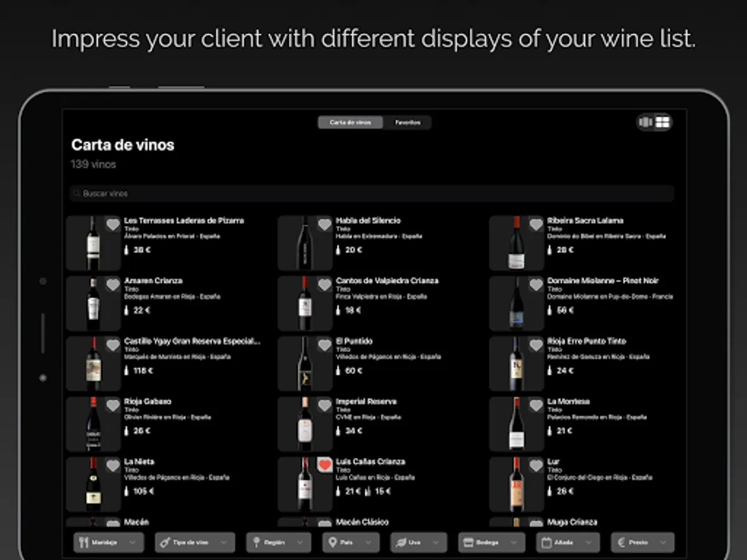
Task: Open El Puntido bottle thumbnail
Action: pos(305,363)
